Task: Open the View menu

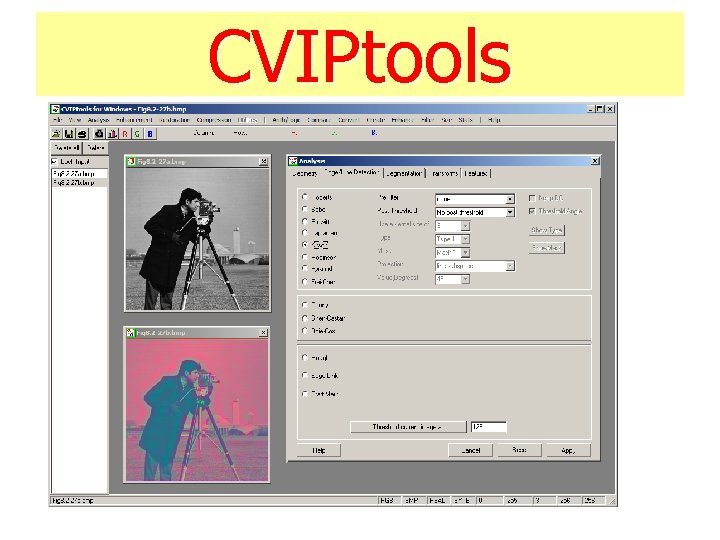Action: pyautogui.click(x=74, y=120)
